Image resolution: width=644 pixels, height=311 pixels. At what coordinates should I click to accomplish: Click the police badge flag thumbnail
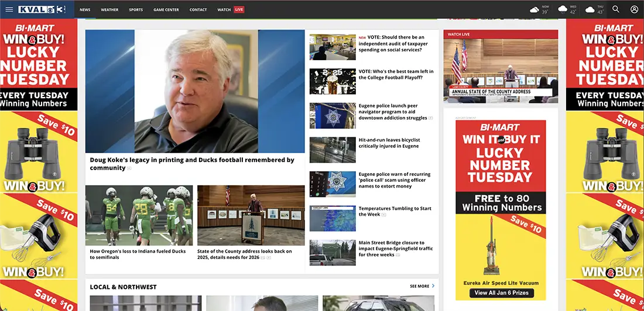(x=333, y=116)
